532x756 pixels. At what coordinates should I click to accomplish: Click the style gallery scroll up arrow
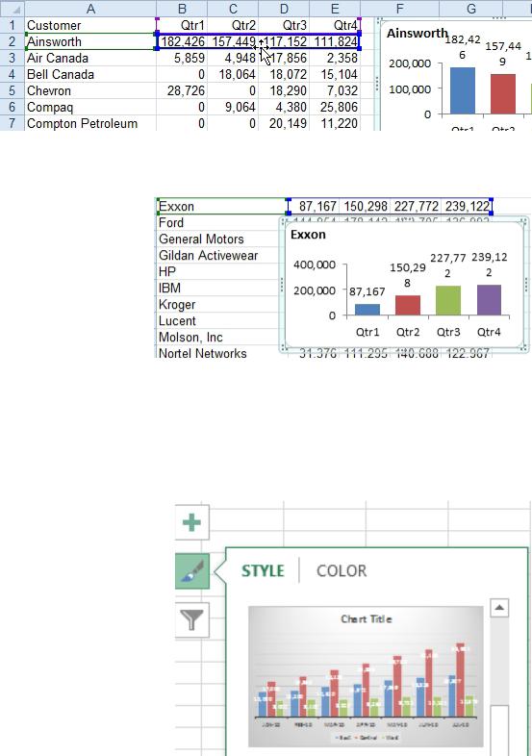tap(499, 608)
